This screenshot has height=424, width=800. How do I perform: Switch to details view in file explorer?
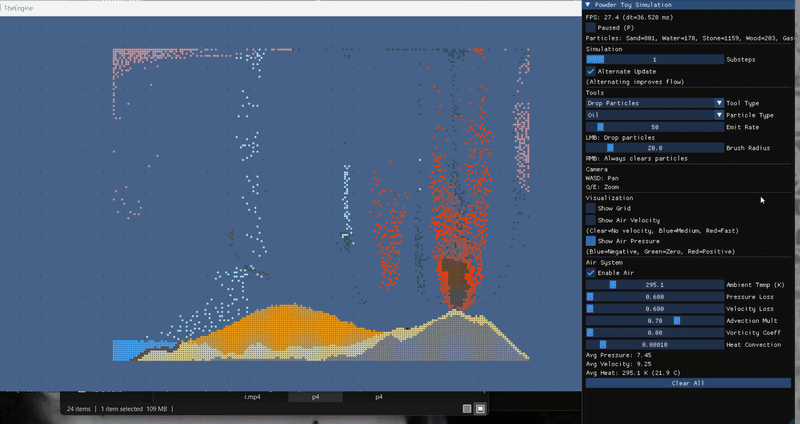pyautogui.click(x=467, y=409)
